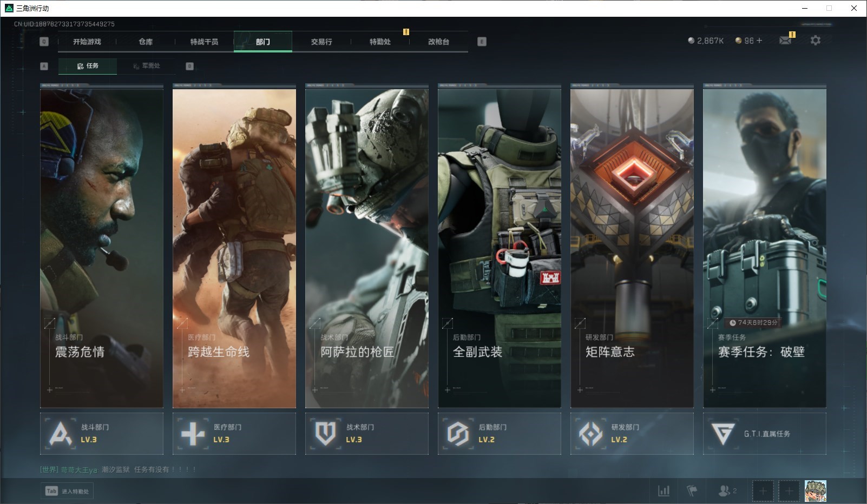The width and height of the screenshot is (867, 504).
Task: Click the D key hint icon
Action: click(189, 66)
